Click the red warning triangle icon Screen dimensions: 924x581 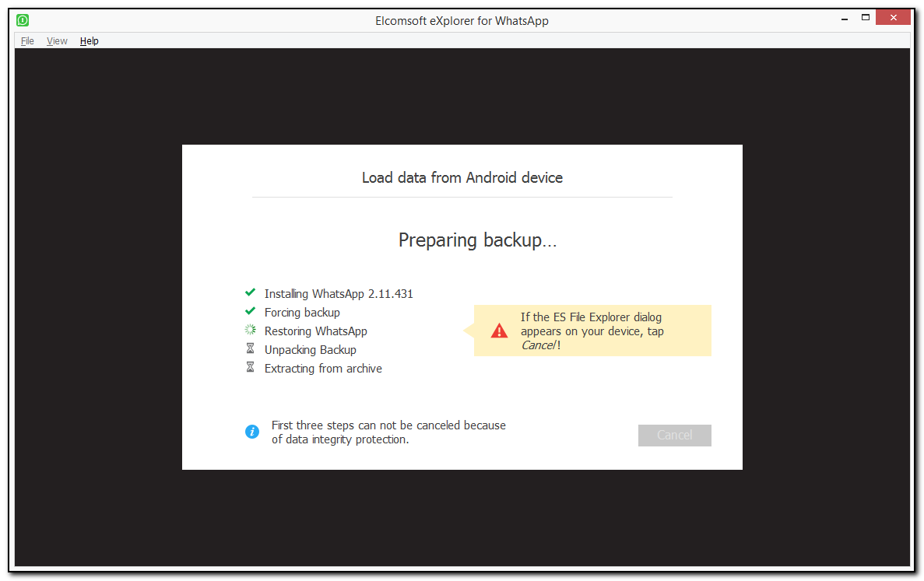click(x=499, y=331)
